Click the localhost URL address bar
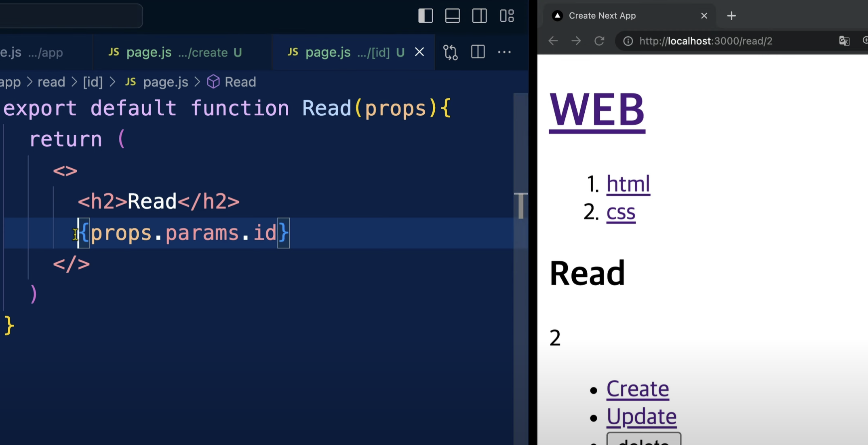The image size is (868, 445). pos(706,41)
